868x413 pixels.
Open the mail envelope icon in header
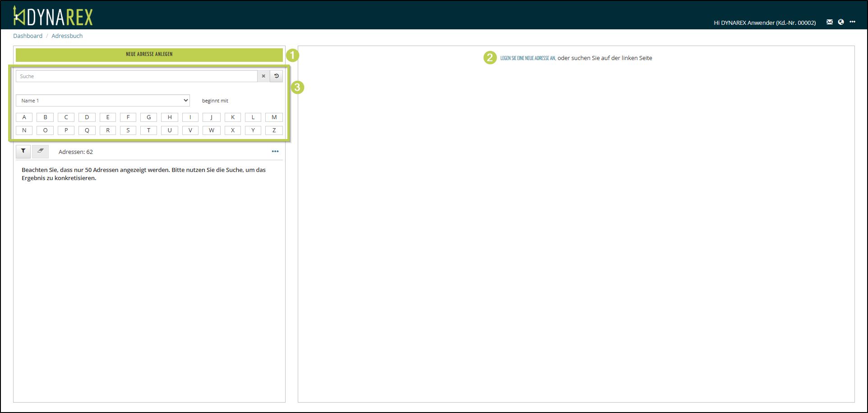tap(829, 22)
